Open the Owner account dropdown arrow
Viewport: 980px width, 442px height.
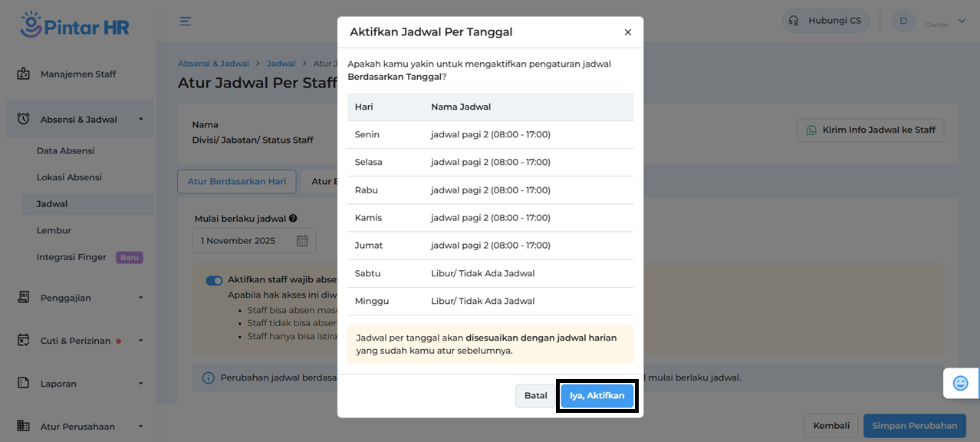[x=962, y=22]
